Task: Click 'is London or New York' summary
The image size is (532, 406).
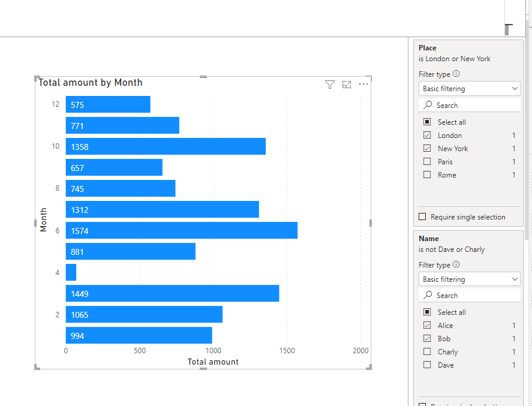Action: pos(454,59)
